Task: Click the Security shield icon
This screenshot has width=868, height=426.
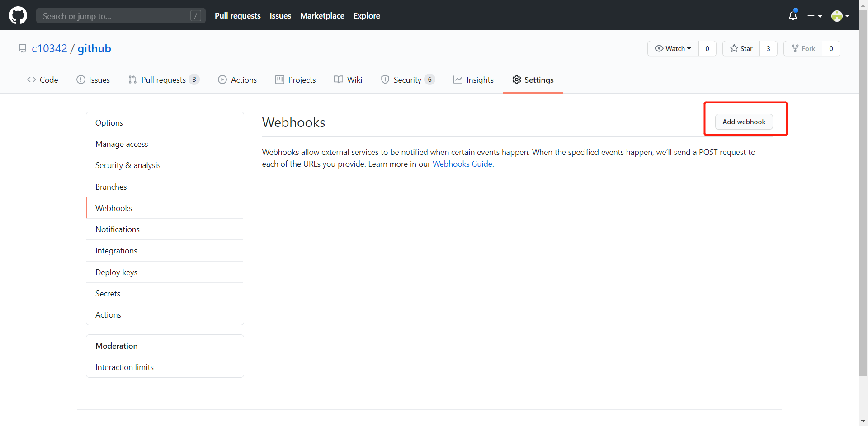Action: coord(385,80)
